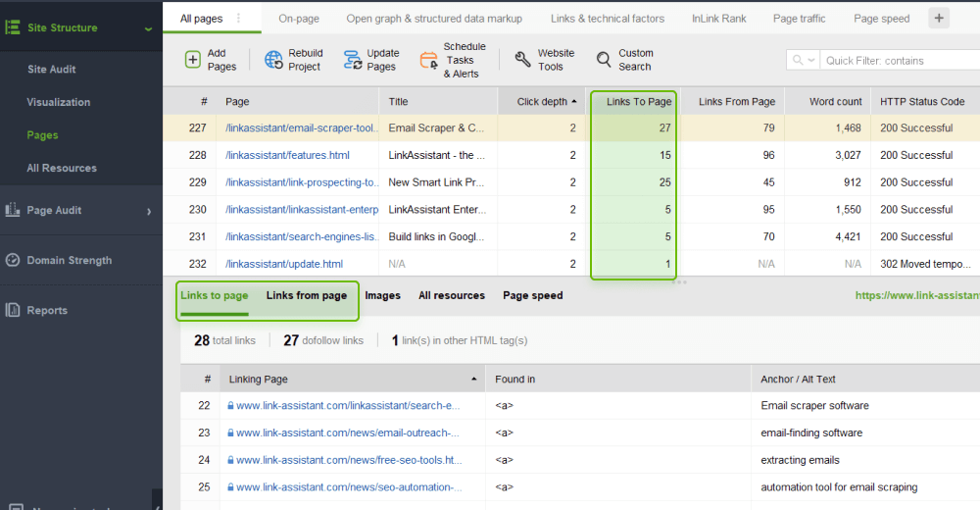Switch to the On-page tab
The image size is (980, 510).
[x=299, y=19]
